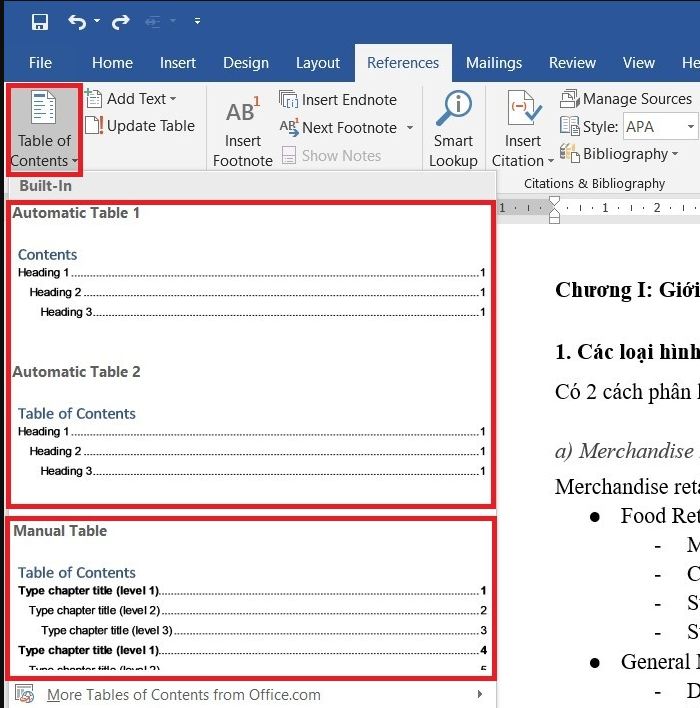
Task: Click the Office.com tables of contents icon
Action: [25, 694]
